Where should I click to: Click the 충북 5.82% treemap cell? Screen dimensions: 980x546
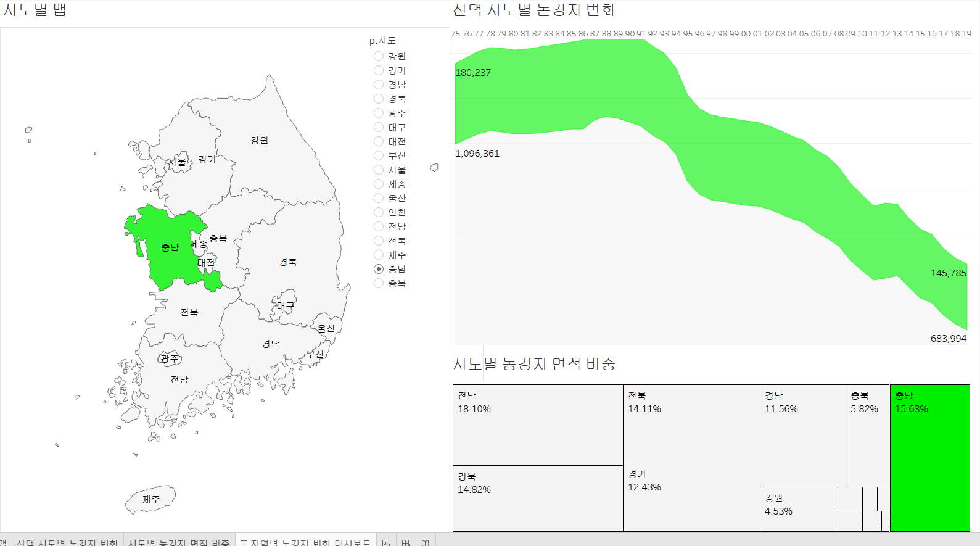click(x=867, y=436)
